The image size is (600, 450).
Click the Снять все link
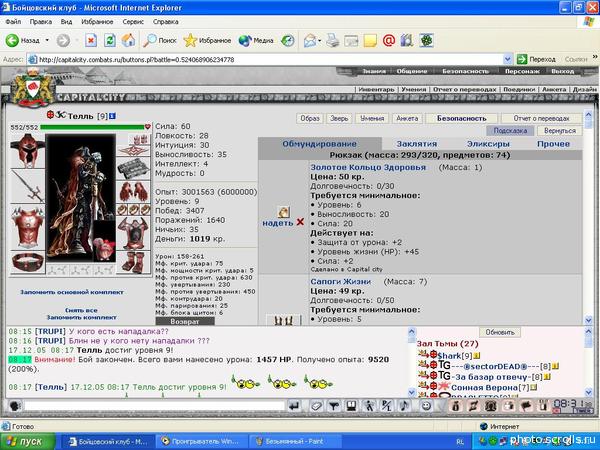[81, 310]
